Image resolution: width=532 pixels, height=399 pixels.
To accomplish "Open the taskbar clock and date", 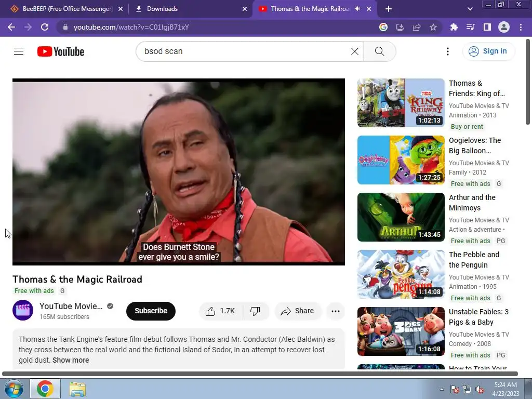I will (506, 389).
